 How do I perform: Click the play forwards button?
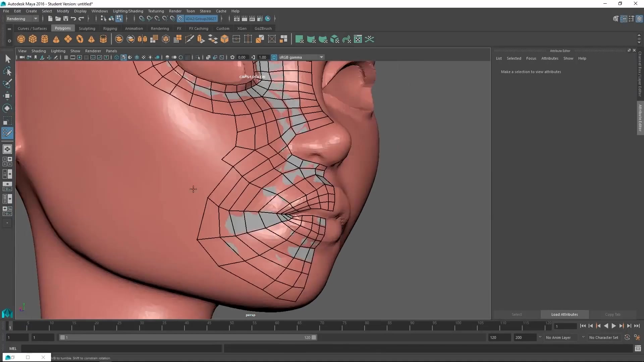[613, 326]
